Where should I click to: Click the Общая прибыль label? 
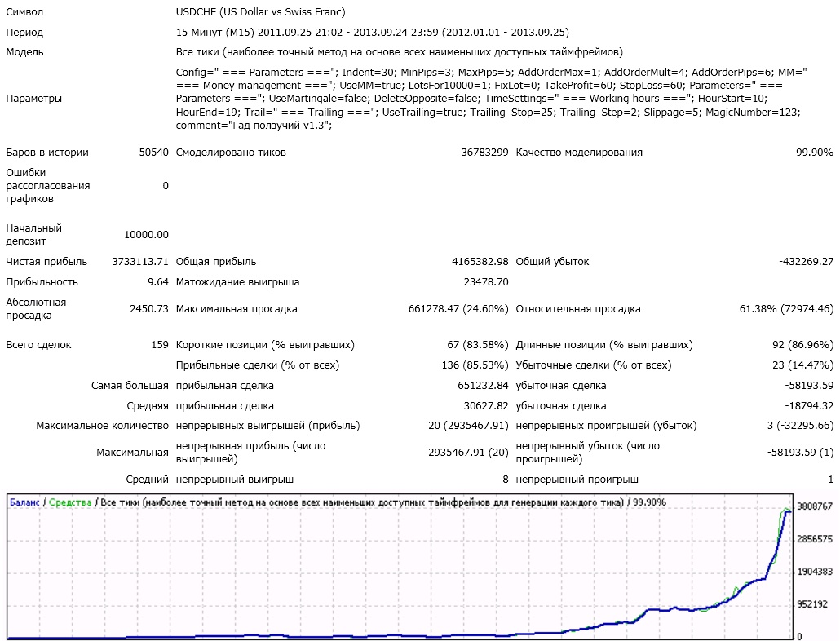216,261
